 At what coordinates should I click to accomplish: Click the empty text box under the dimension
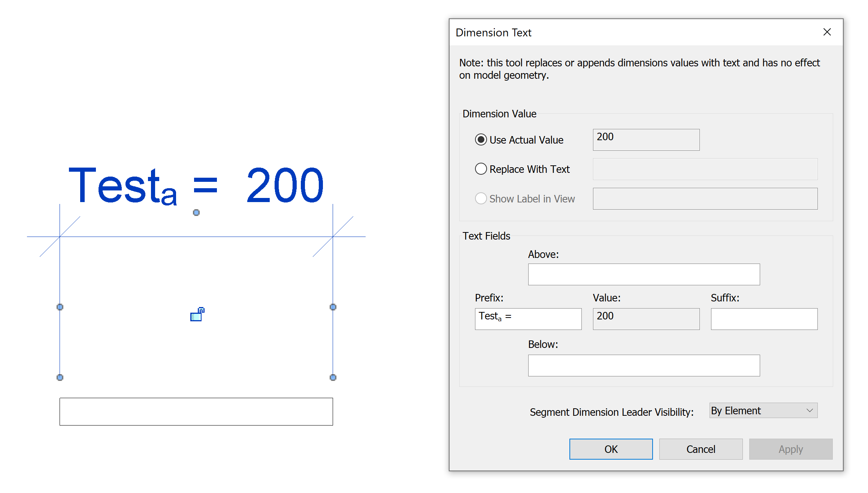click(x=196, y=411)
